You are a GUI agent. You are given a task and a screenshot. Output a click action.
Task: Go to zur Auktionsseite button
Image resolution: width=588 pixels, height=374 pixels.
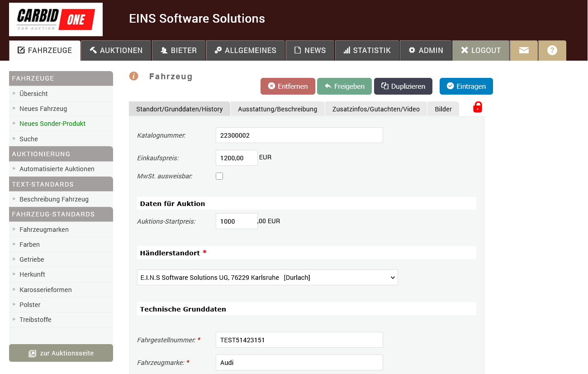pyautogui.click(x=61, y=353)
